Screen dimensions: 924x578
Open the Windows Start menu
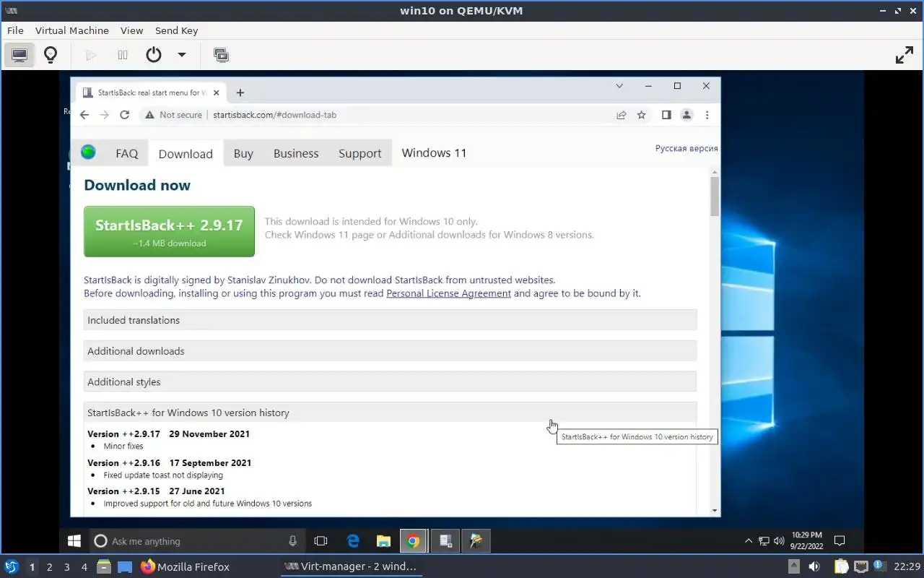[74, 540]
